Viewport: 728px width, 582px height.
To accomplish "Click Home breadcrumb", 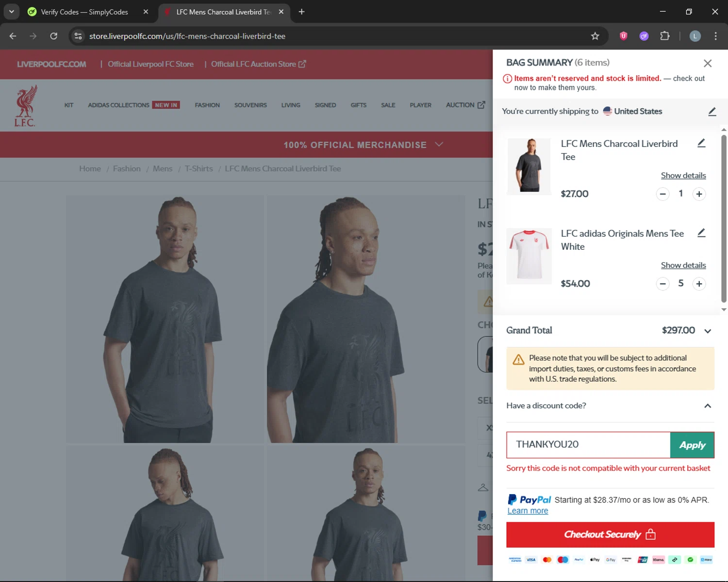I will click(90, 169).
